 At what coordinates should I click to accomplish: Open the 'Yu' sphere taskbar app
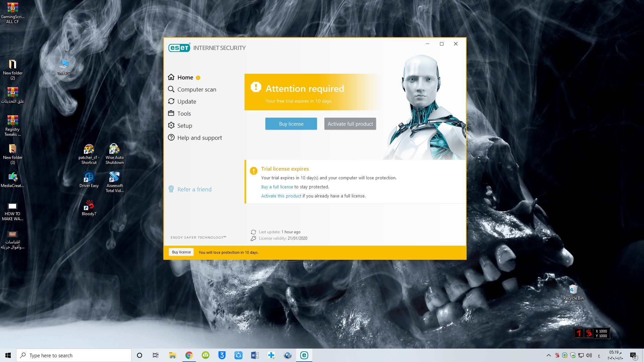tap(287, 355)
